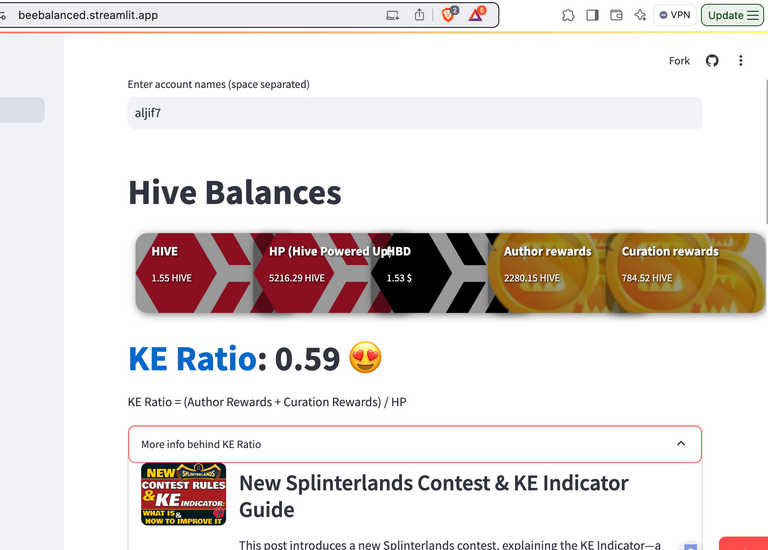Click the Author rewards card
The height and width of the screenshot is (550, 768).
pyautogui.click(x=547, y=273)
